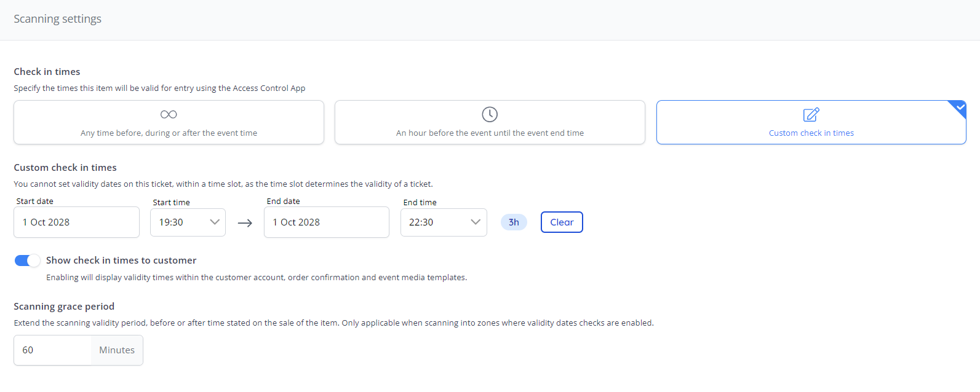The height and width of the screenshot is (392, 980).
Task: Click the chevron on Start time field
Action: click(x=215, y=222)
